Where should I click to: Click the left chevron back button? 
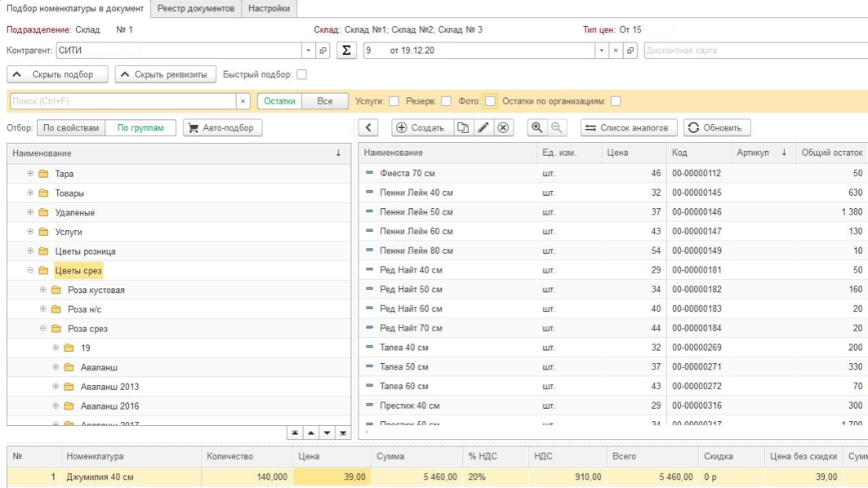click(368, 127)
